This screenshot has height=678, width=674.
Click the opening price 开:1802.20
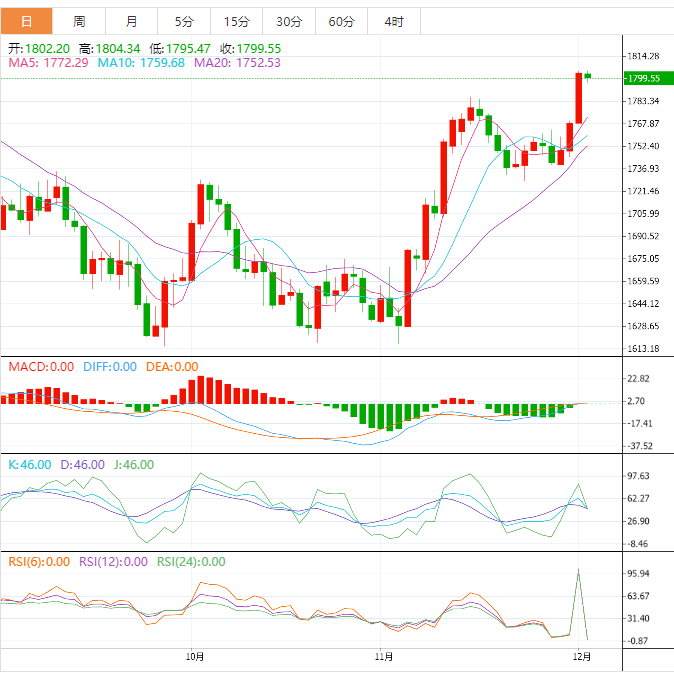click(39, 48)
